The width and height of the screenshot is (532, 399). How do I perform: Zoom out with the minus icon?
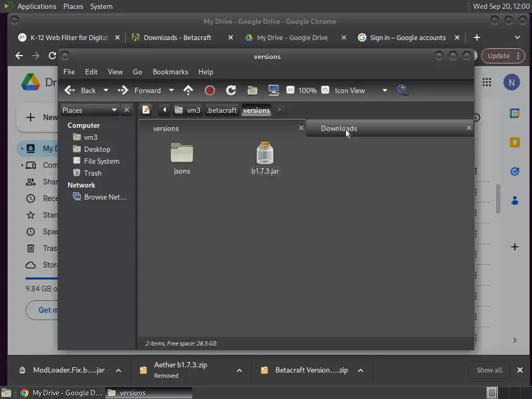pyautogui.click(x=290, y=90)
